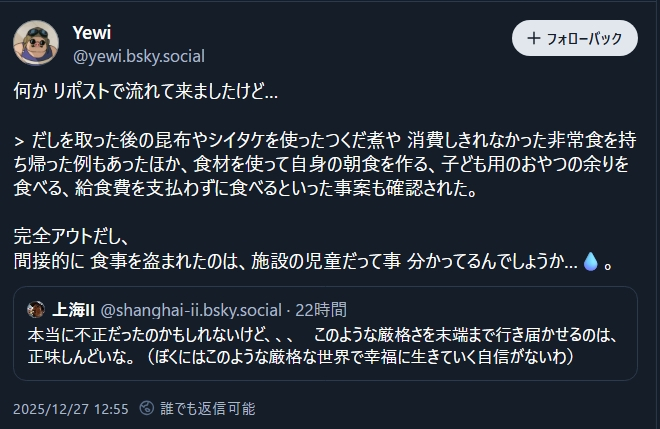This screenshot has width=660, height=429.
Task: Click the plus icon in follow-back button
Action: pyautogui.click(x=531, y=39)
